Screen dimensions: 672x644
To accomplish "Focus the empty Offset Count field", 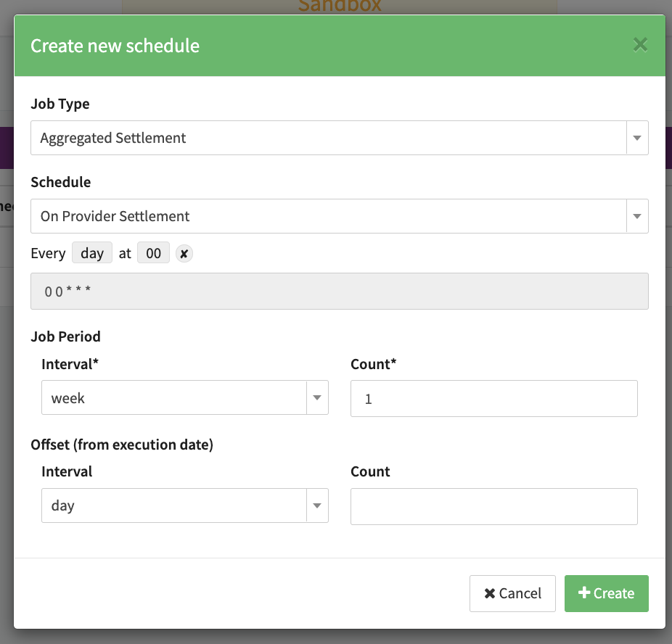I will 493,506.
